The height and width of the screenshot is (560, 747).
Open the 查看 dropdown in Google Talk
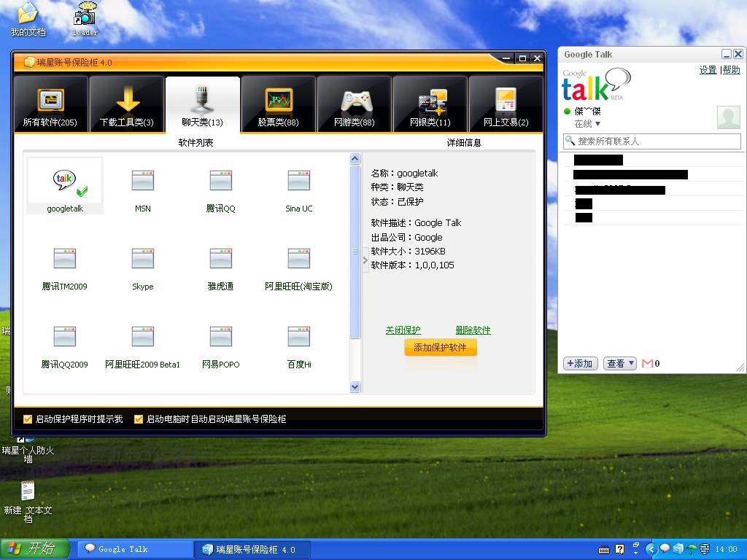620,363
